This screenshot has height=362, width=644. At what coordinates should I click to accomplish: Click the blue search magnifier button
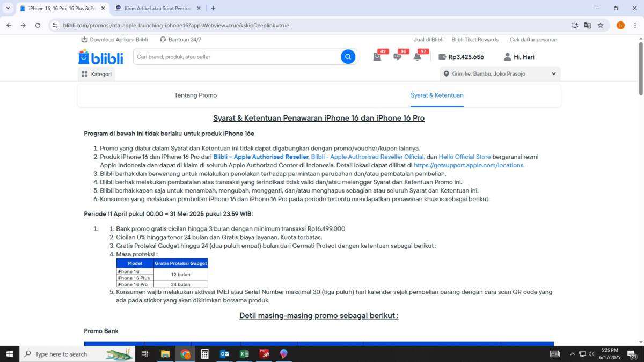[348, 57]
